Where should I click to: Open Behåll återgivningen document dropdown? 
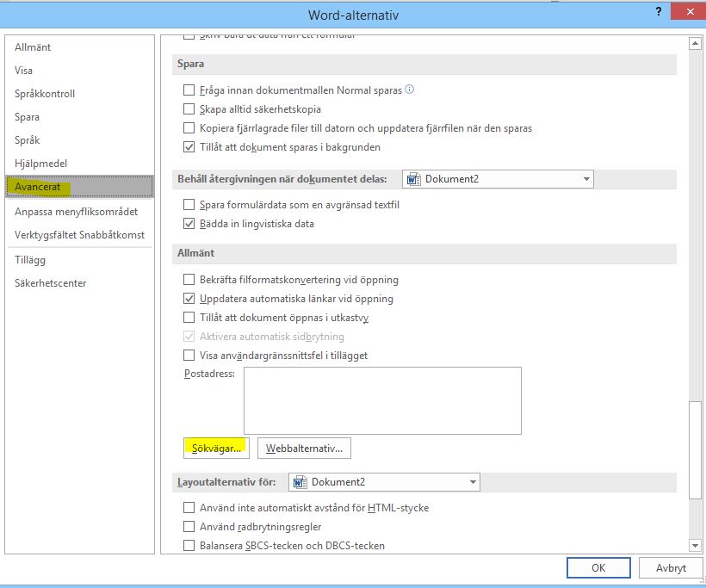pyautogui.click(x=498, y=179)
